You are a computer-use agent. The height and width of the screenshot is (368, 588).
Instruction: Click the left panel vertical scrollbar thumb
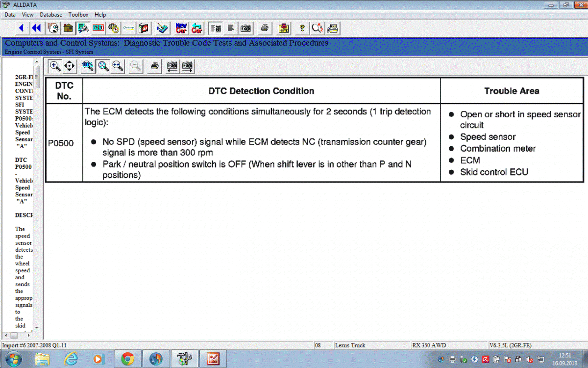(x=37, y=76)
